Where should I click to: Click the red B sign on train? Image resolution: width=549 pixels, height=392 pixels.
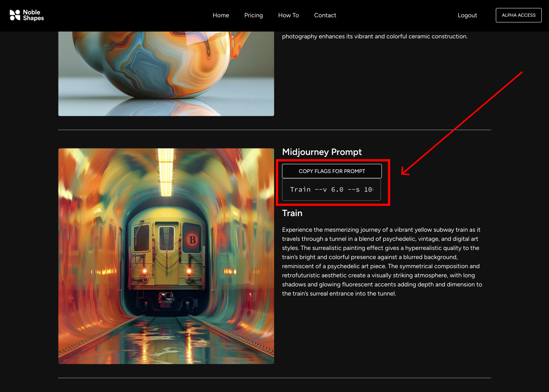pos(192,240)
